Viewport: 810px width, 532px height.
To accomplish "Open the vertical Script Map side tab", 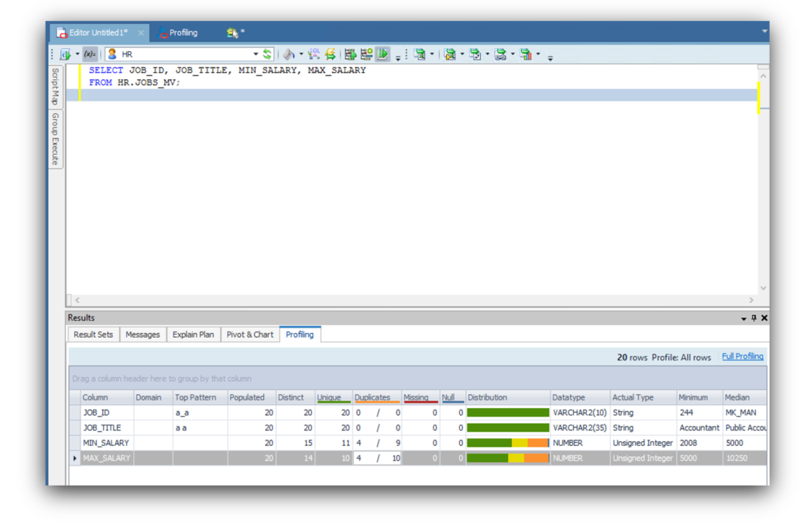I will point(55,86).
